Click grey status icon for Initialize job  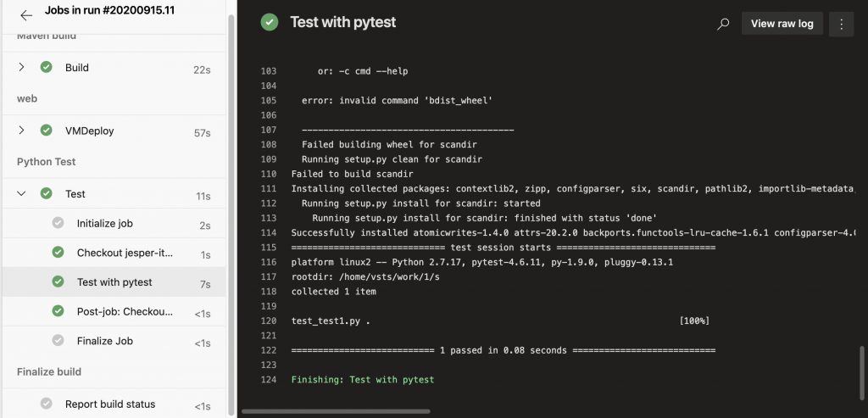click(x=58, y=223)
